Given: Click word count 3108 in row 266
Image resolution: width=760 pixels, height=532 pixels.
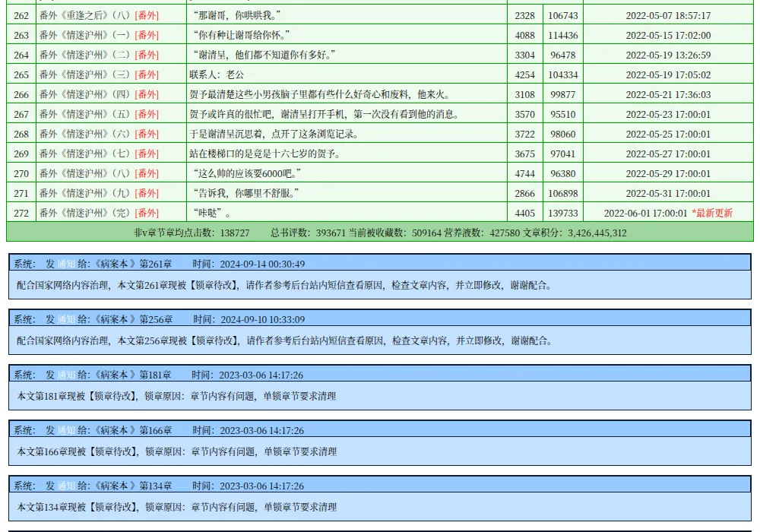Looking at the screenshot, I should point(525,94).
